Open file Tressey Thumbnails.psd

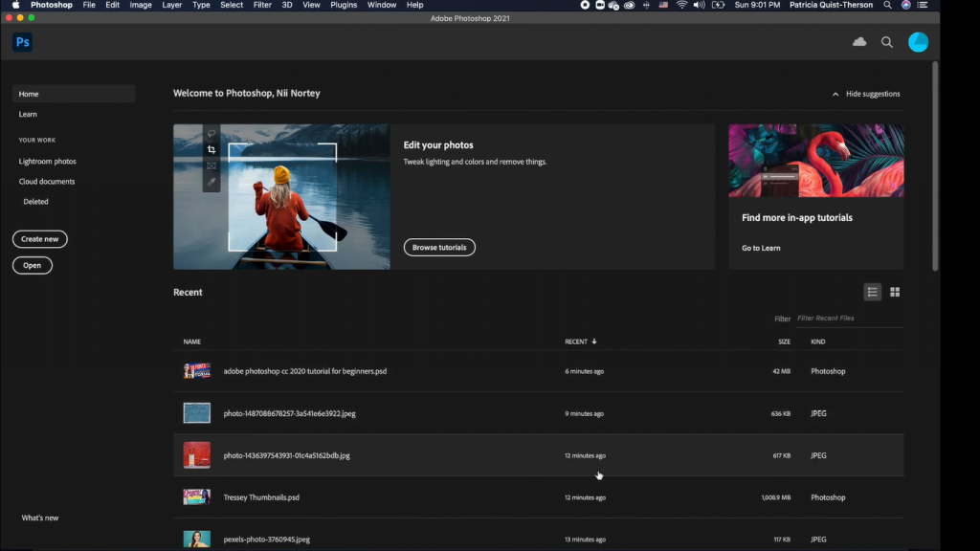261,497
